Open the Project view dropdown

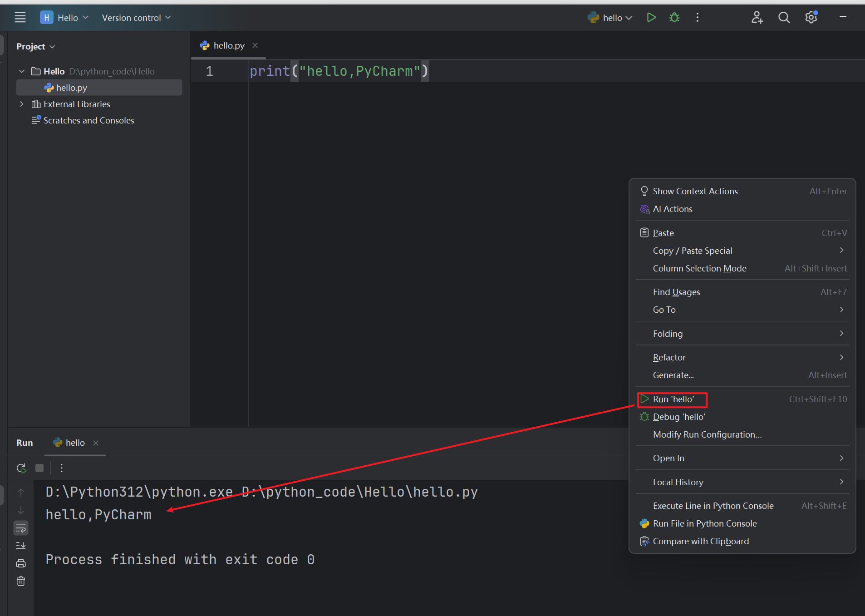pyautogui.click(x=35, y=46)
